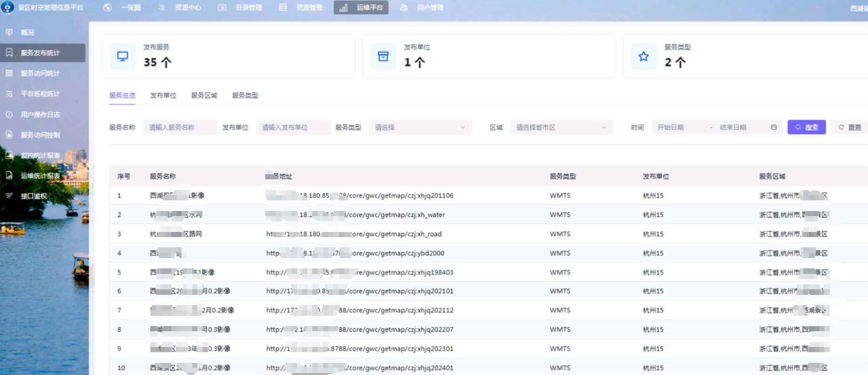Click the URL ending czj:xhjq202207
868x375 pixels.
click(x=360, y=329)
